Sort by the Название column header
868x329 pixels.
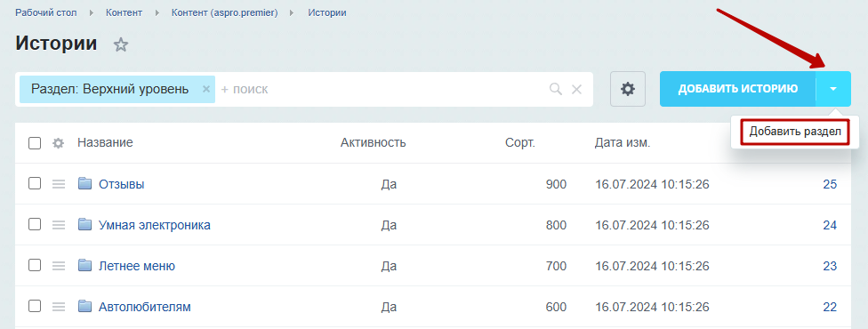point(105,143)
